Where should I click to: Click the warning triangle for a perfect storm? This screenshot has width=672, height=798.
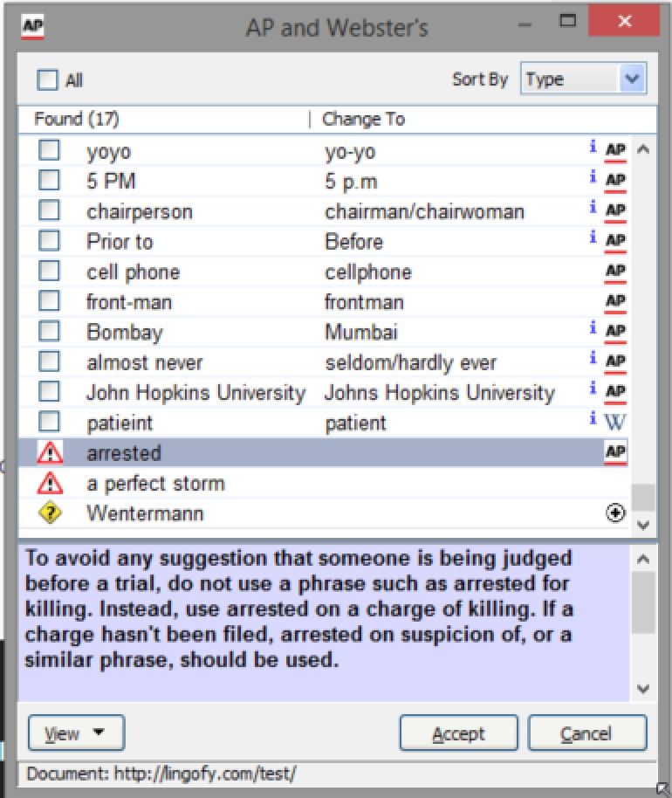50,483
